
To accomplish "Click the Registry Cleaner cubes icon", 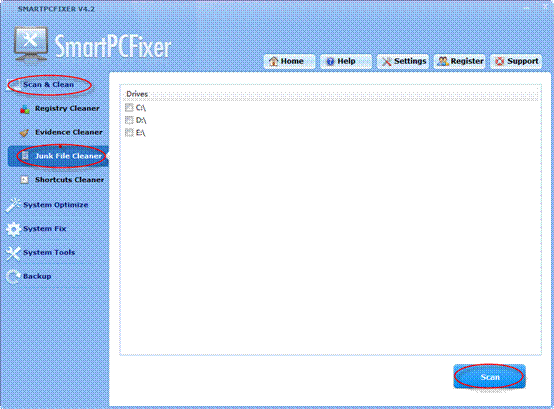I will coord(25,109).
